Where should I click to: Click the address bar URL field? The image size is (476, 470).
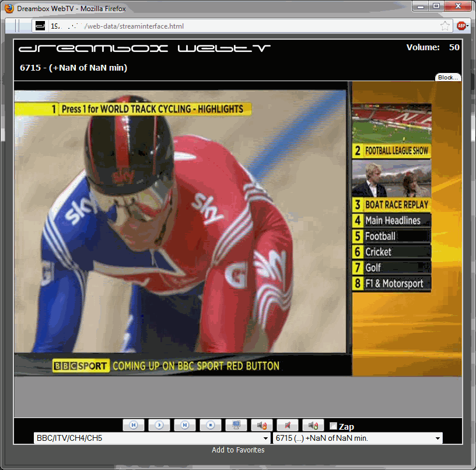pos(243,26)
